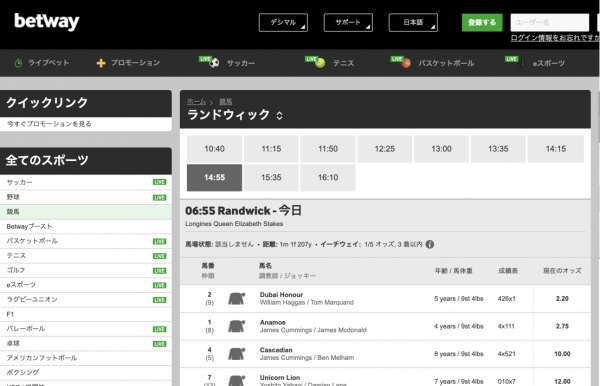Click the soccer ball icon
This screenshot has height=386, width=600.
pos(214,62)
